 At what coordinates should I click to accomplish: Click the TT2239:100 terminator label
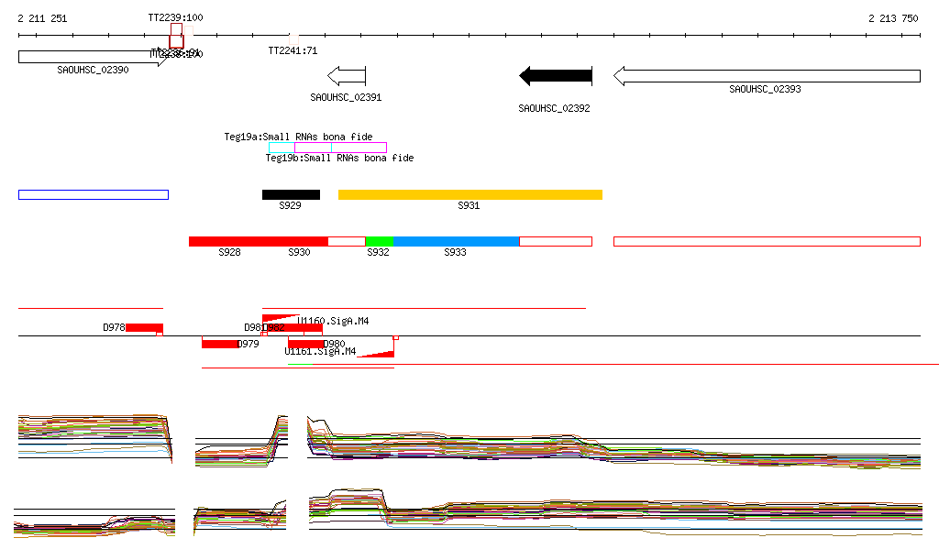click(x=175, y=18)
